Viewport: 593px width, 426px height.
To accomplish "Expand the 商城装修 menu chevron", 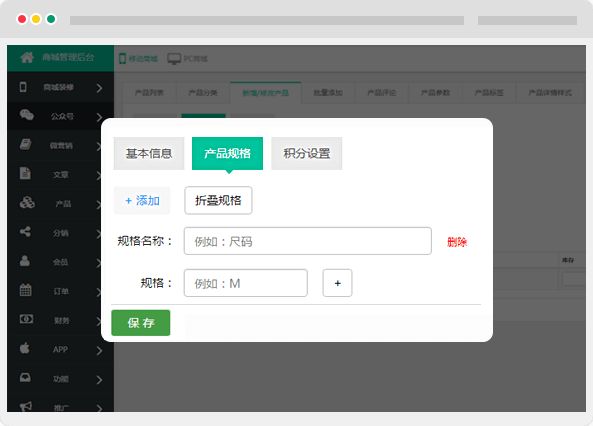I will click(x=99, y=88).
